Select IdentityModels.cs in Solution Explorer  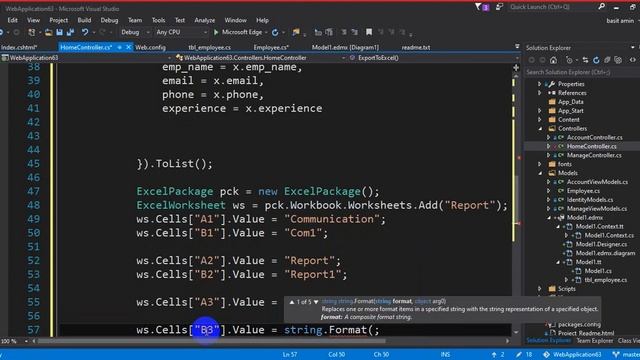[590, 200]
